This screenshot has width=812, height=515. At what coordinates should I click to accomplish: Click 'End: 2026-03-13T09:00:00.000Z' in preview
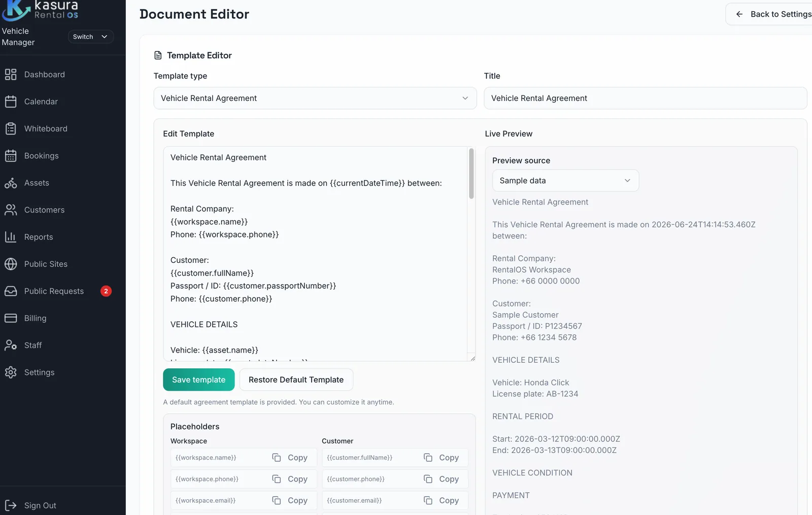(x=554, y=450)
